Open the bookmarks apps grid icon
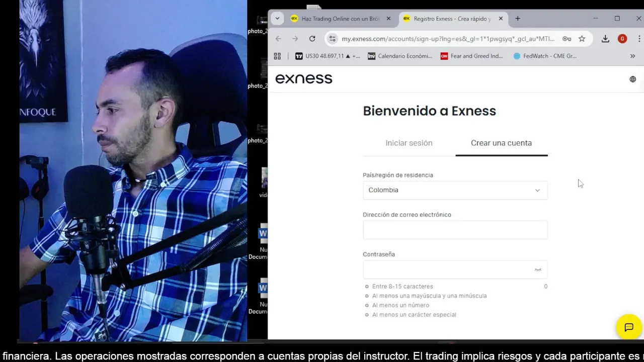This screenshot has width=644, height=362. point(277,56)
